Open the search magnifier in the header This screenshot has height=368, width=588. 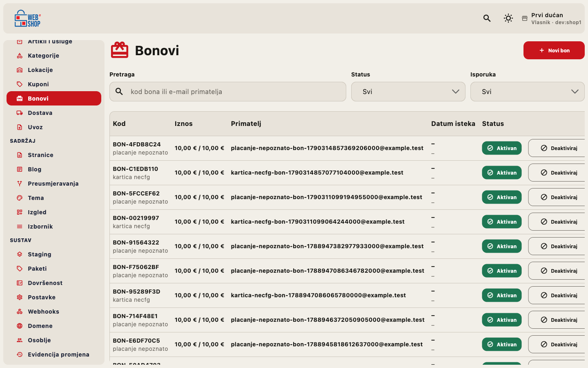pyautogui.click(x=487, y=18)
